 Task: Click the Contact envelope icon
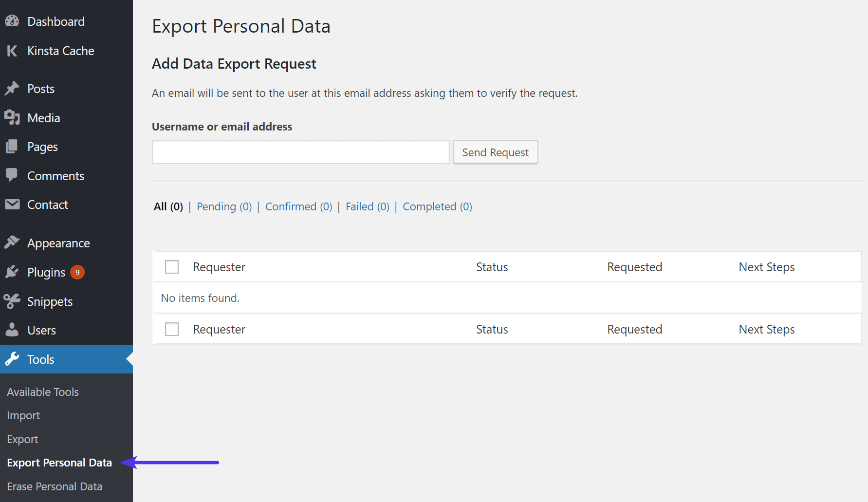pos(12,205)
